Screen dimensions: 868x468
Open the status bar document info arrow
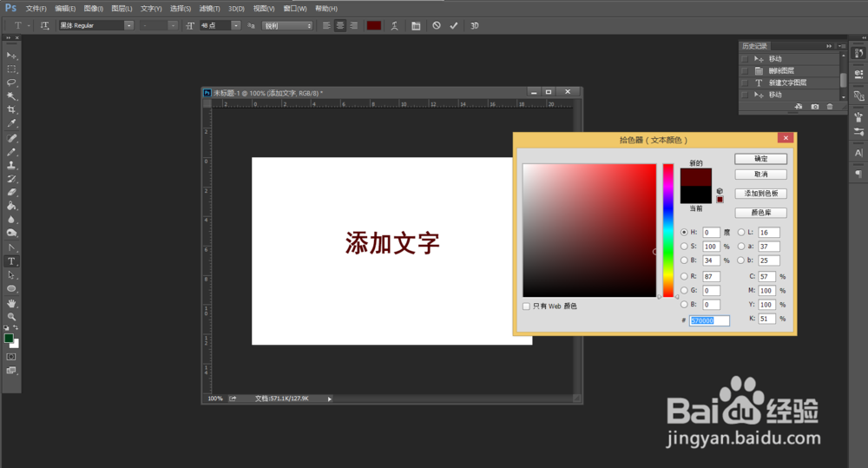pos(329,399)
